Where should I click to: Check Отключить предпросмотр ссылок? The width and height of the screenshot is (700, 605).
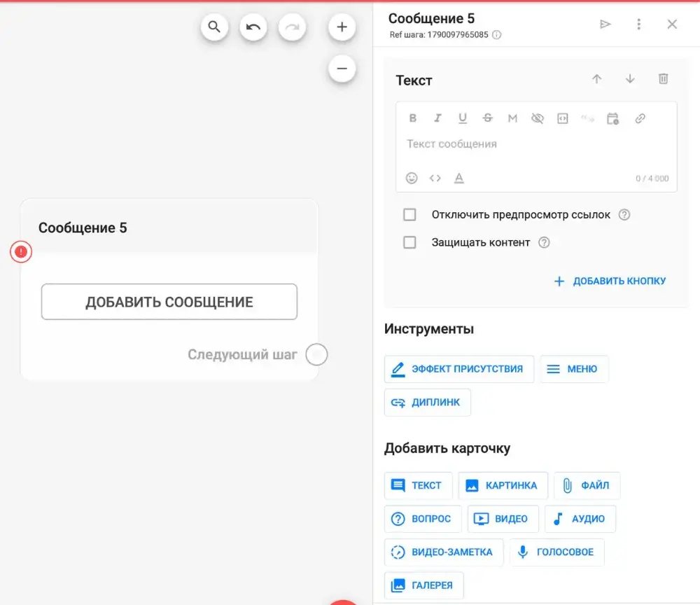pos(409,215)
